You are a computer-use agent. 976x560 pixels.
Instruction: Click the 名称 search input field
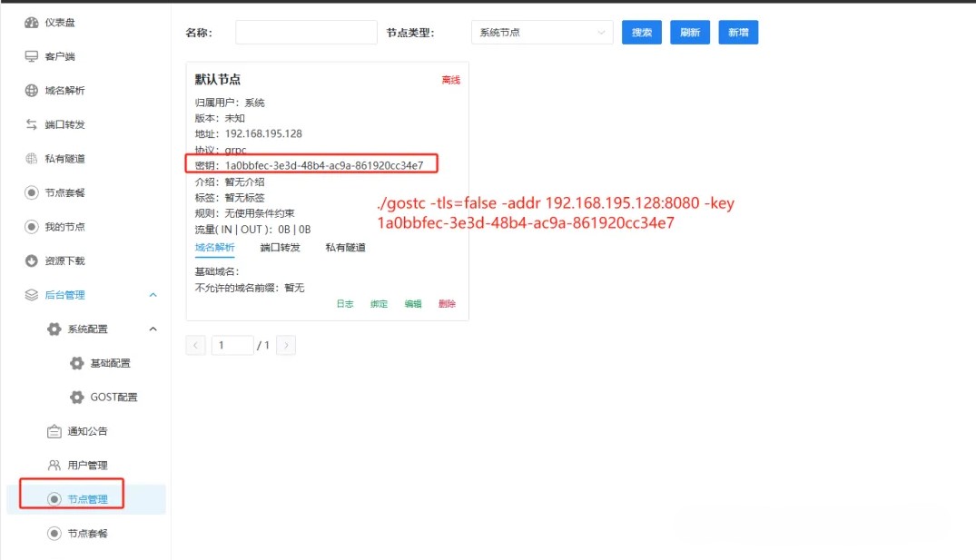coord(306,33)
